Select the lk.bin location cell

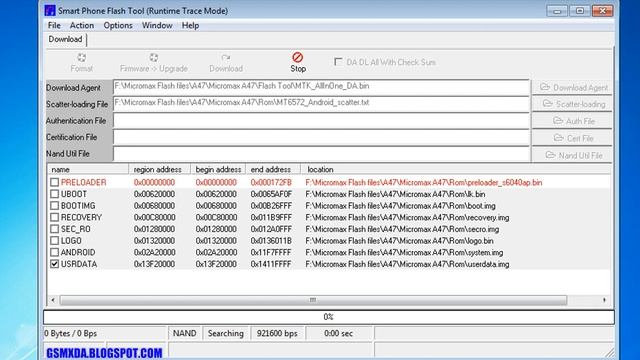coord(395,194)
